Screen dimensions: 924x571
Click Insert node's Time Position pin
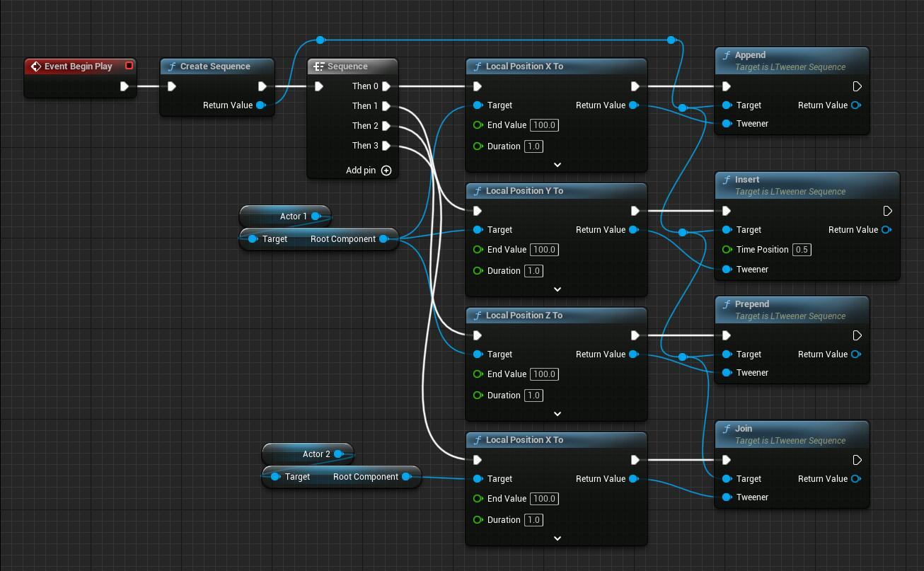(x=727, y=250)
